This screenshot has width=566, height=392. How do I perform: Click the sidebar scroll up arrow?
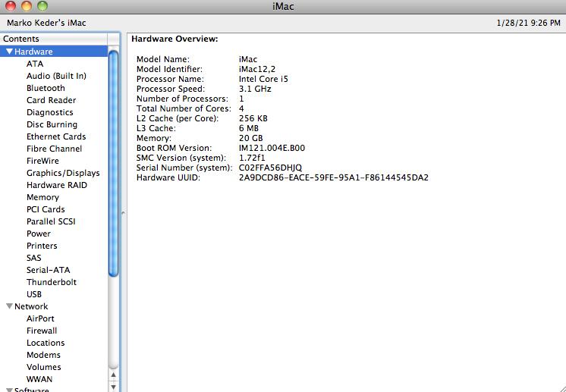(113, 375)
